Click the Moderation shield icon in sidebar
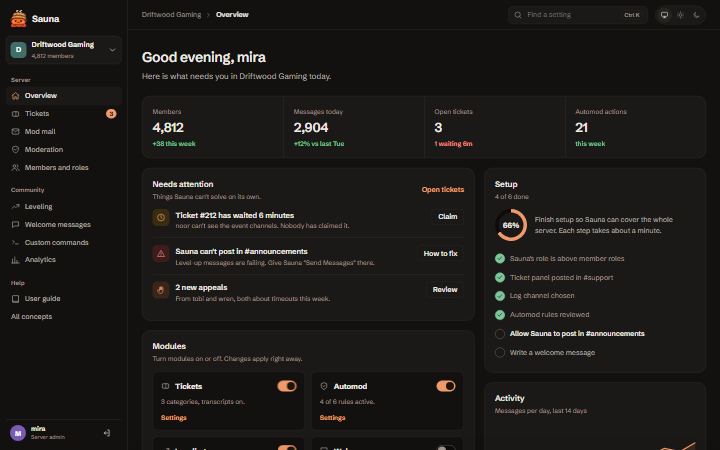720x450 pixels. point(15,149)
